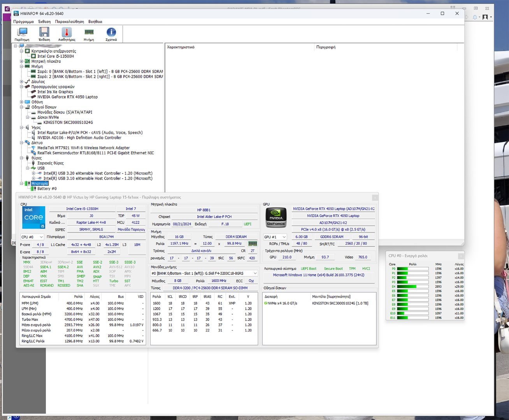Click the Wi-Fi icon beside MediaTek MT7921
Screen dimensions: 509x420
coord(33,148)
